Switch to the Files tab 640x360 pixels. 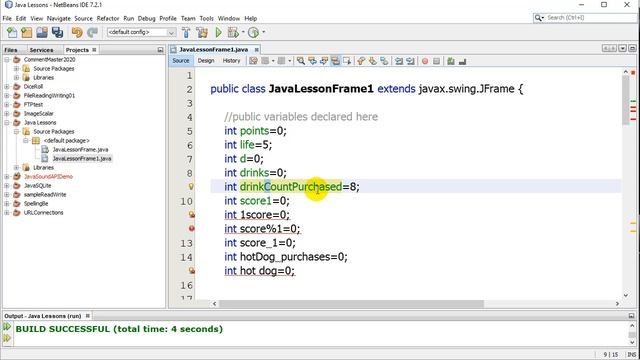pos(11,50)
